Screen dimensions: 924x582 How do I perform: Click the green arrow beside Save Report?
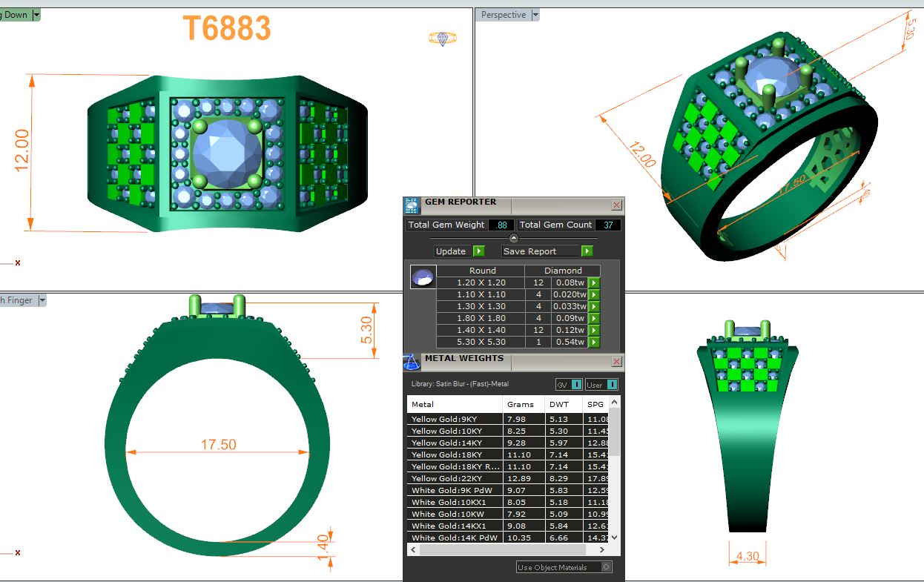587,251
